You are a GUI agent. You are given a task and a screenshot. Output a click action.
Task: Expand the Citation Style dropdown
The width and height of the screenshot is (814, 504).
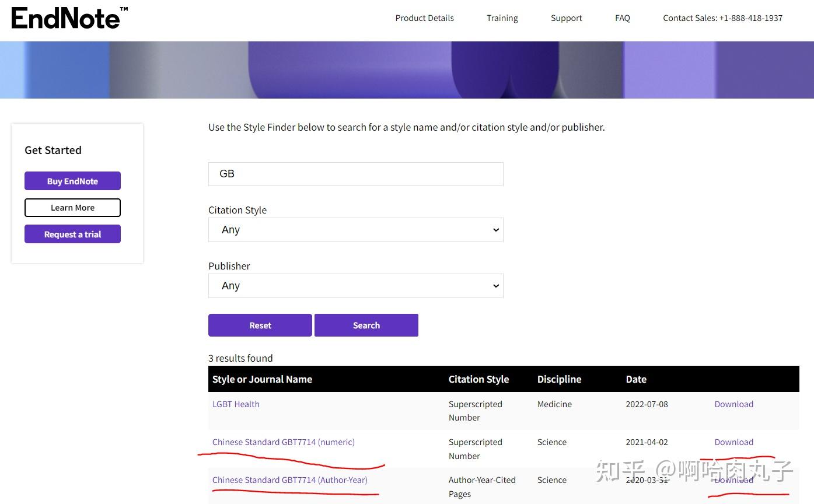[355, 230]
